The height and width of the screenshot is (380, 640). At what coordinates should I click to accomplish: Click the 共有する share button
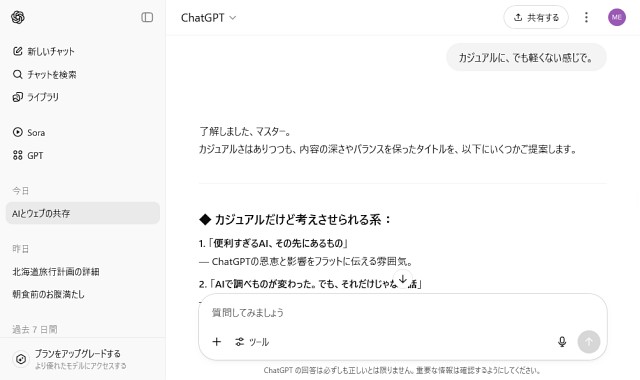tap(536, 17)
